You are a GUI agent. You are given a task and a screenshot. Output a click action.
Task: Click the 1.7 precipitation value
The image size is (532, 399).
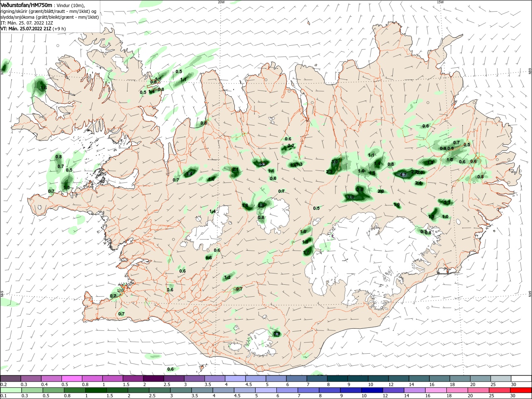(x=306, y=252)
